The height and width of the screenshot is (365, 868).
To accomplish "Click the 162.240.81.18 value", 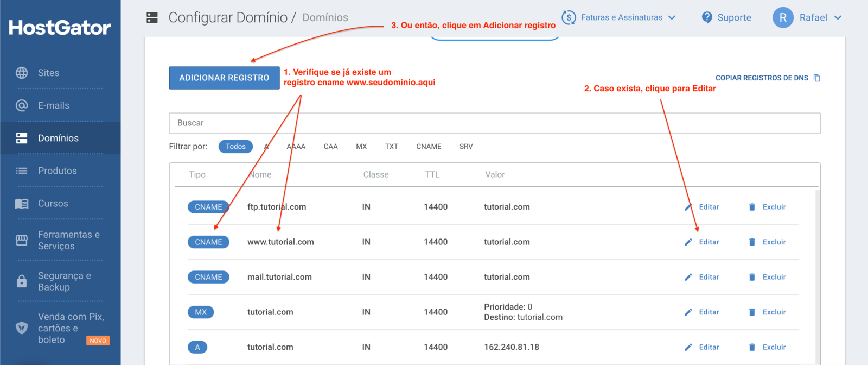I will point(512,347).
